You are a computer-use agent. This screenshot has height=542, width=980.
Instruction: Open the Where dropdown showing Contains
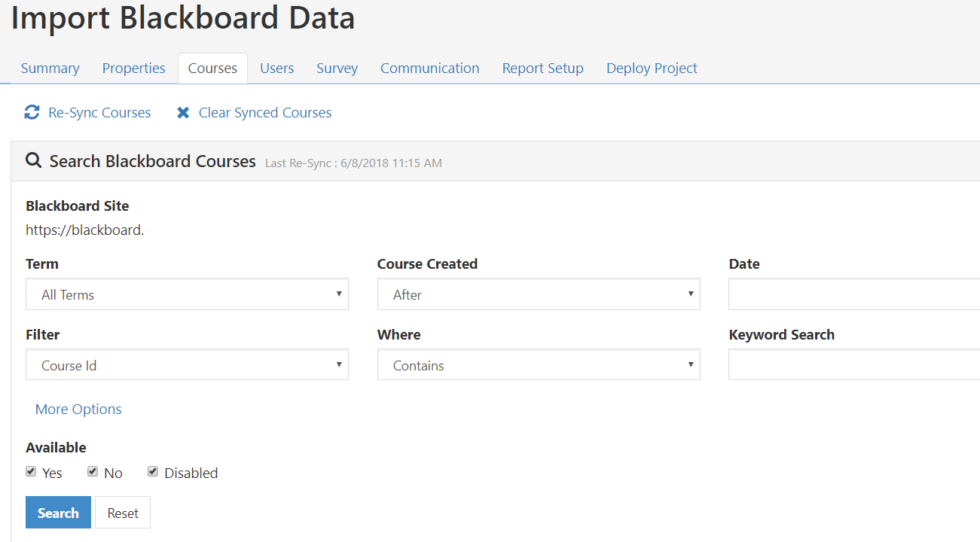[539, 365]
